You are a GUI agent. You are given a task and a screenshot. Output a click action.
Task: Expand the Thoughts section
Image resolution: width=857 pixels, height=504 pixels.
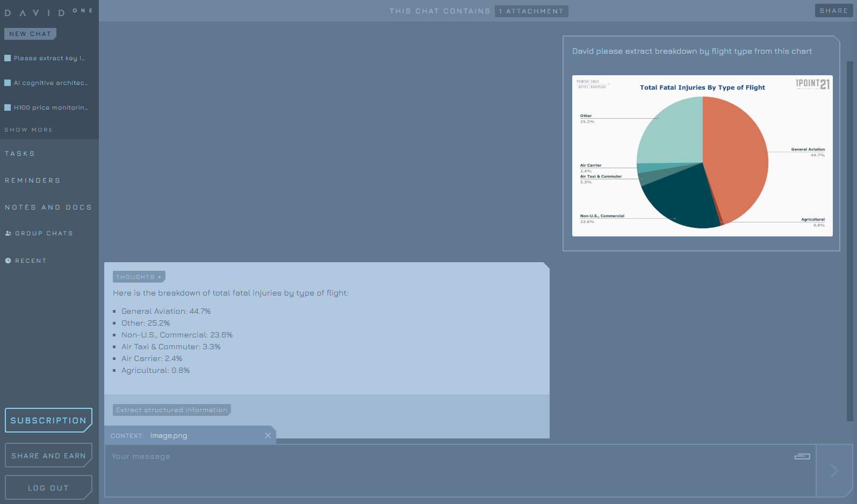click(x=139, y=277)
